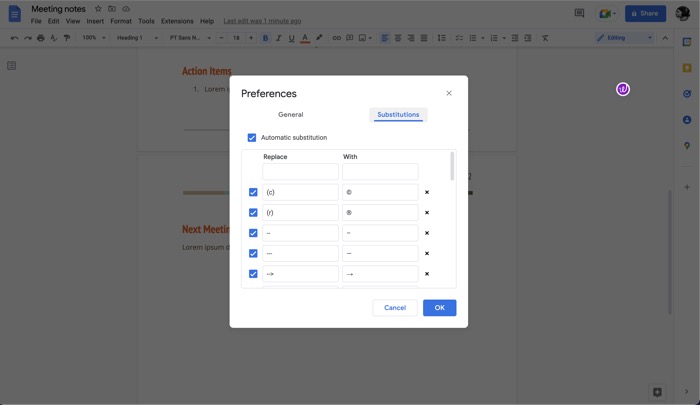The height and width of the screenshot is (405, 700).
Task: Click the Undo icon in toolbar
Action: click(14, 38)
